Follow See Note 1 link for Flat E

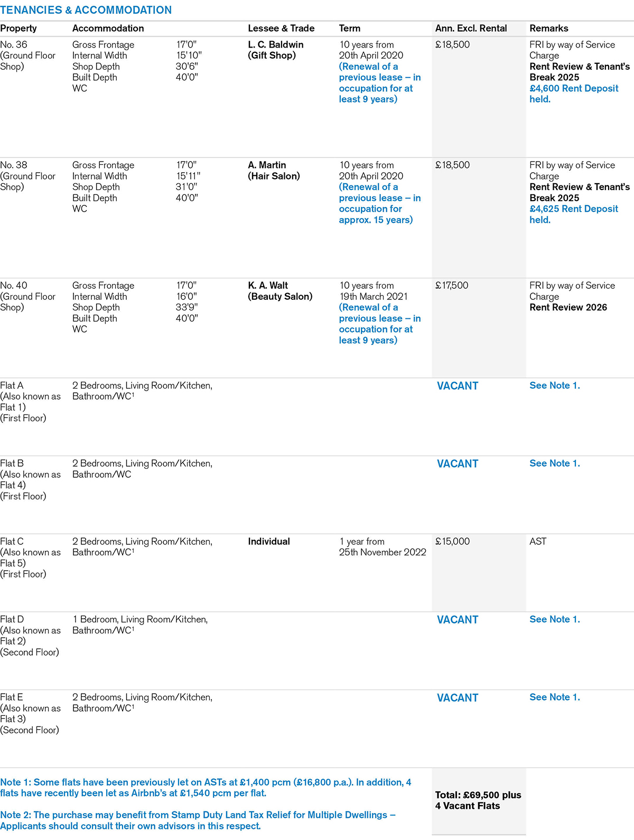point(554,697)
